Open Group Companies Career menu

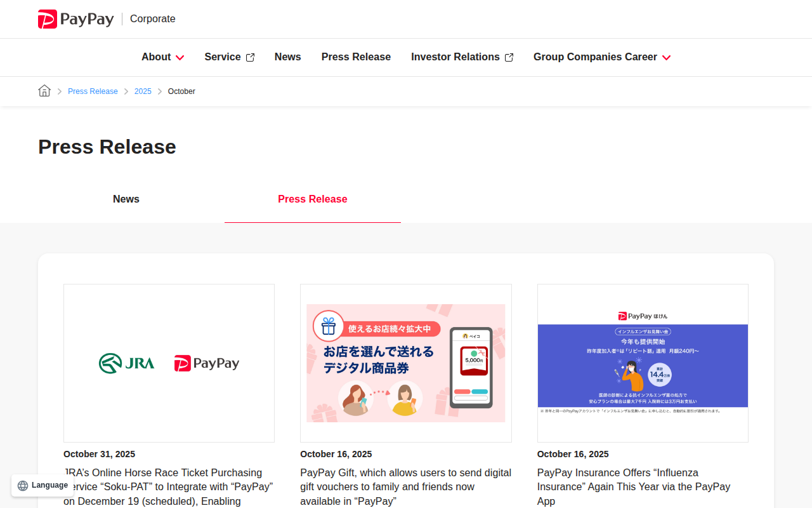602,57
